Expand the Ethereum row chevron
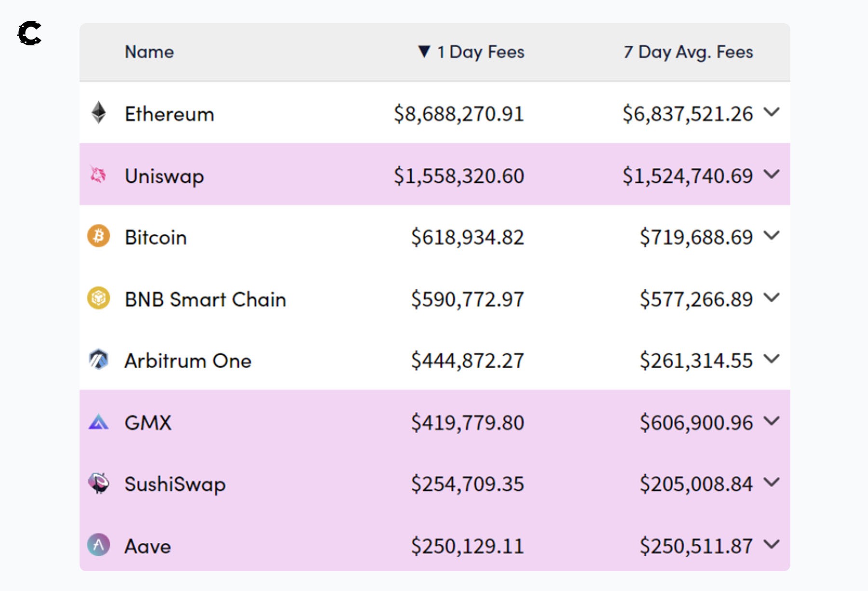The width and height of the screenshot is (868, 591). pyautogui.click(x=772, y=112)
